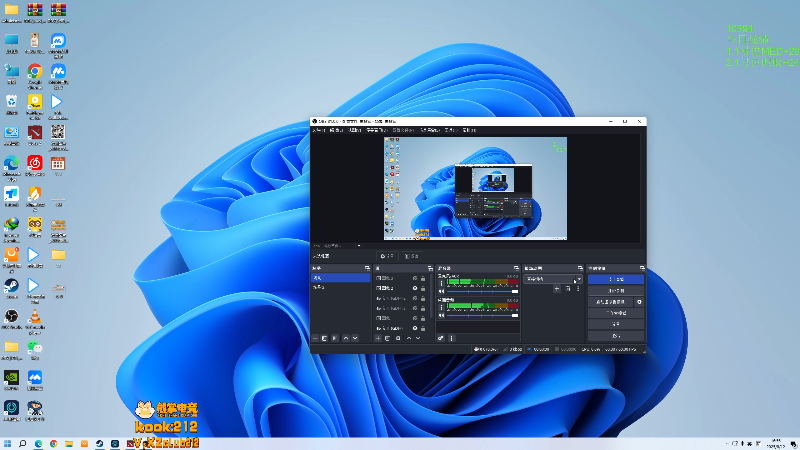
Task: Open scene filters icon in Scenes toolbar
Action: coord(335,338)
